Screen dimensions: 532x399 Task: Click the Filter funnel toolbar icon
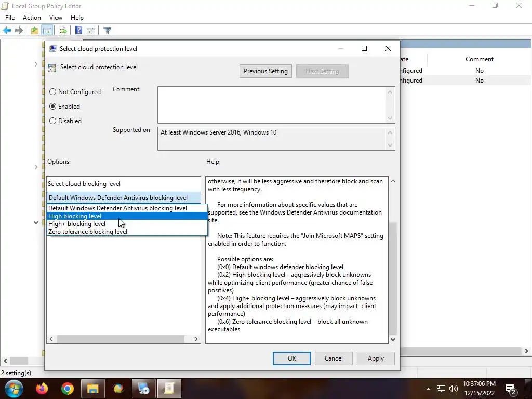click(107, 31)
